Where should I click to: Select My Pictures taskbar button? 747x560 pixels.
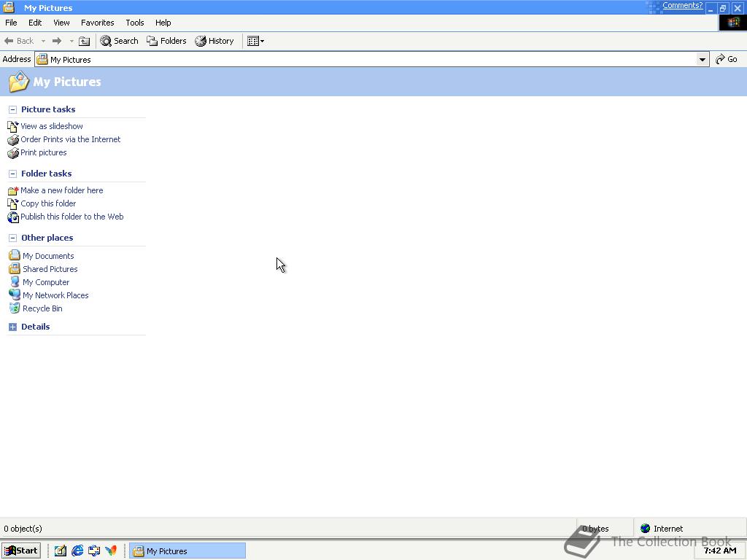pos(187,551)
